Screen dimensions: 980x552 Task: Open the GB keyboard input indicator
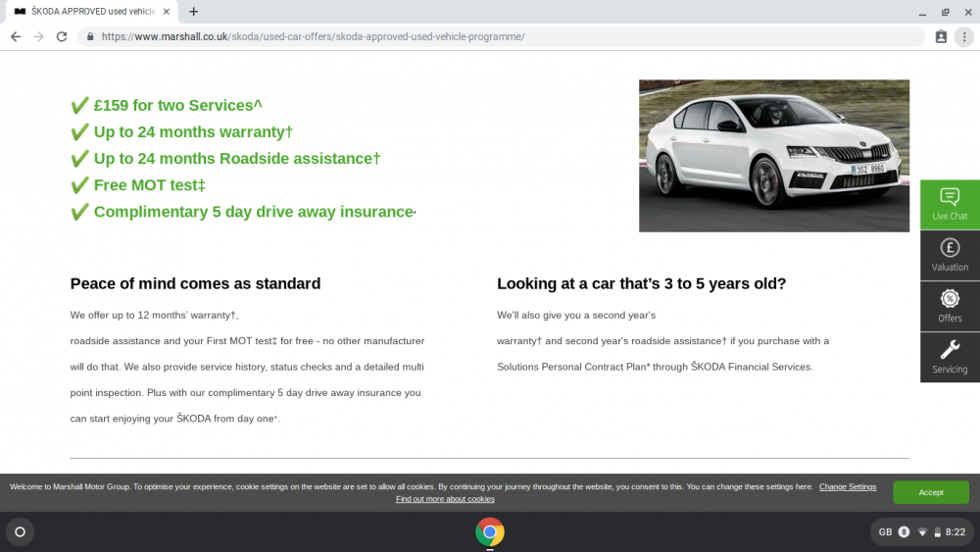pos(885,532)
